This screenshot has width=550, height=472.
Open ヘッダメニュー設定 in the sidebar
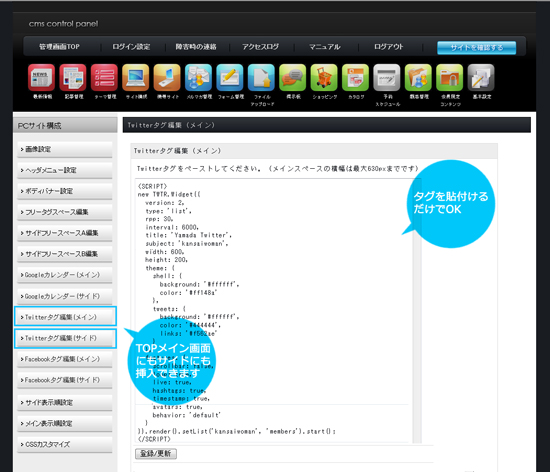click(65, 170)
